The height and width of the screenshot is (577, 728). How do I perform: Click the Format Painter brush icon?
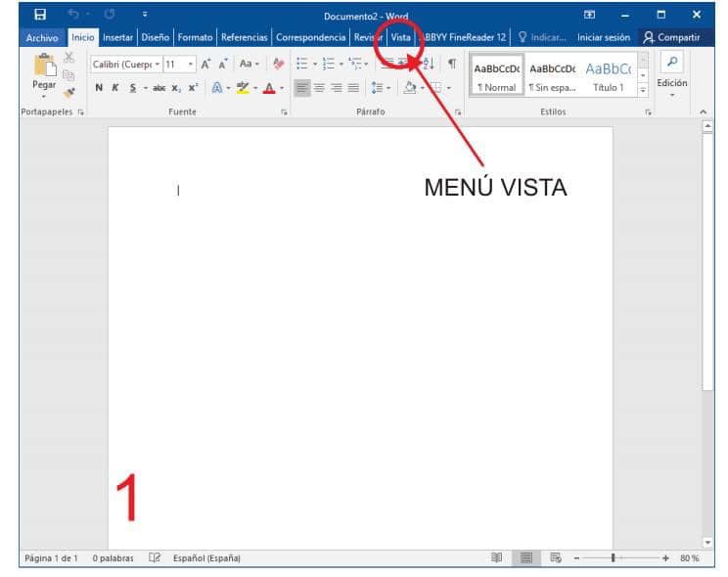coord(69,93)
